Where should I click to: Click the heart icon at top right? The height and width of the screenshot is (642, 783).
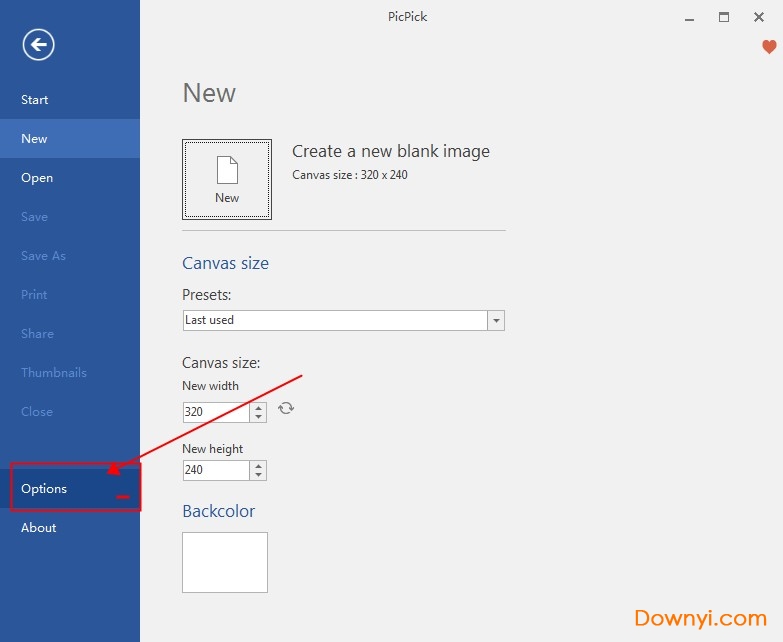point(769,47)
